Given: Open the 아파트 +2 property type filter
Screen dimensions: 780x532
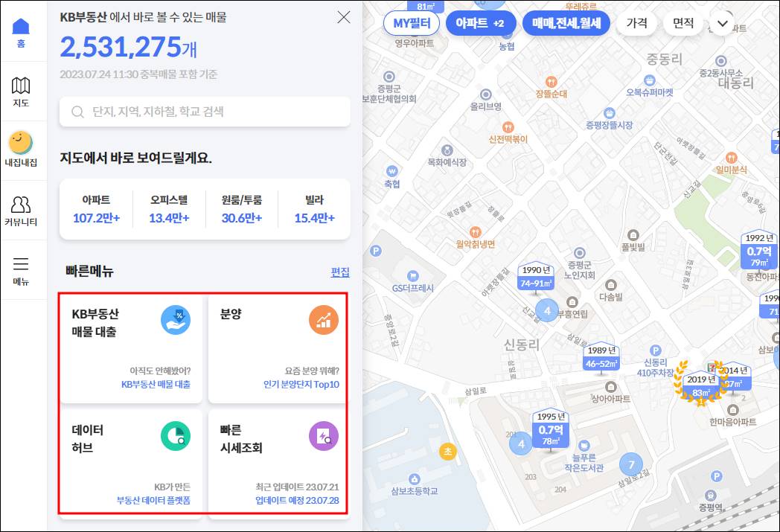Looking at the screenshot, I should 480,23.
